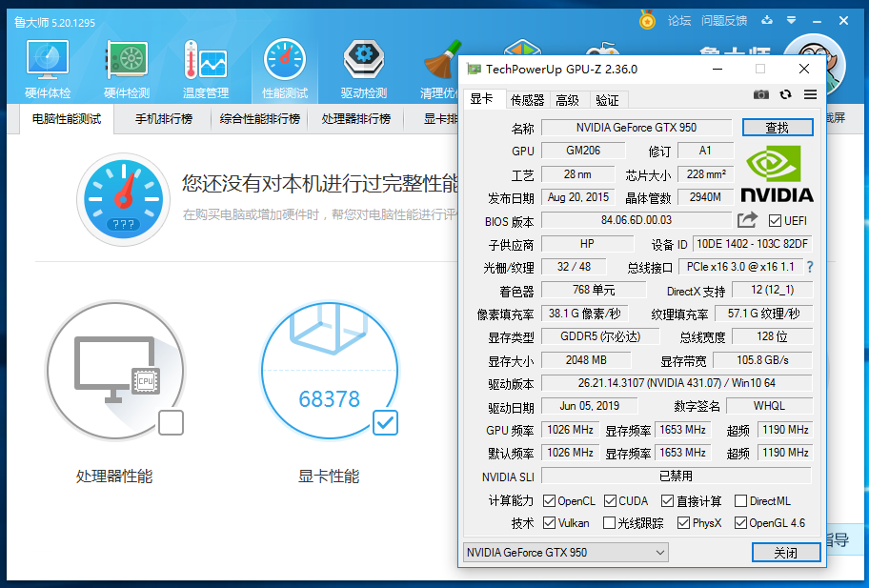Open 问题反馈 feedback link
This screenshot has height=588, width=869.
pos(724,21)
